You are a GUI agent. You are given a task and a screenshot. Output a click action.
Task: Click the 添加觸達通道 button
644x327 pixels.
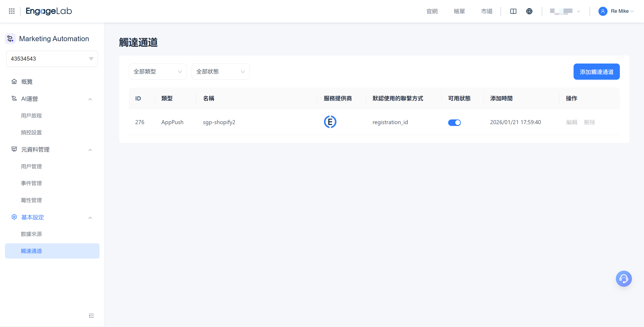[x=597, y=72]
